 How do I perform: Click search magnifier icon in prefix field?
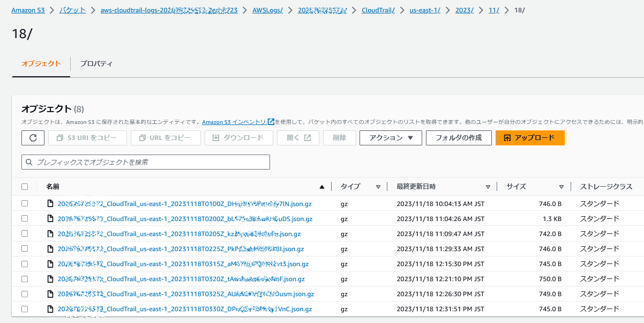(x=29, y=162)
